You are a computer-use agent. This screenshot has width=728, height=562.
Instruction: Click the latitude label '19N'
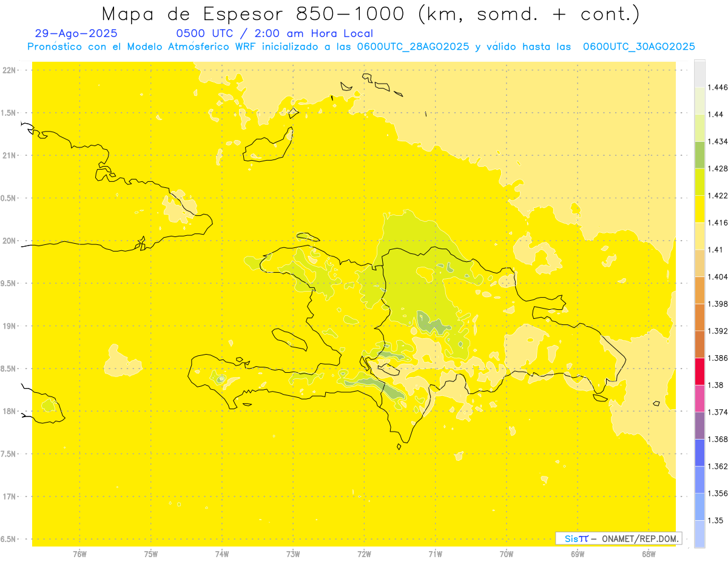pyautogui.click(x=9, y=326)
